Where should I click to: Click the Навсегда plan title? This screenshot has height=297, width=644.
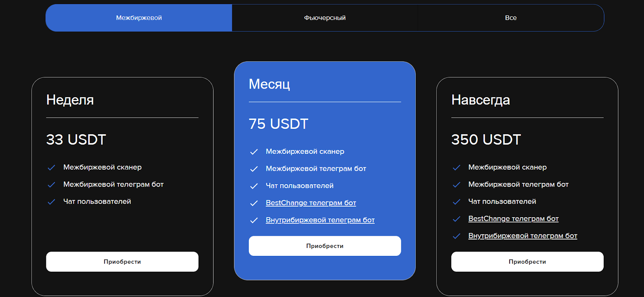point(481,100)
